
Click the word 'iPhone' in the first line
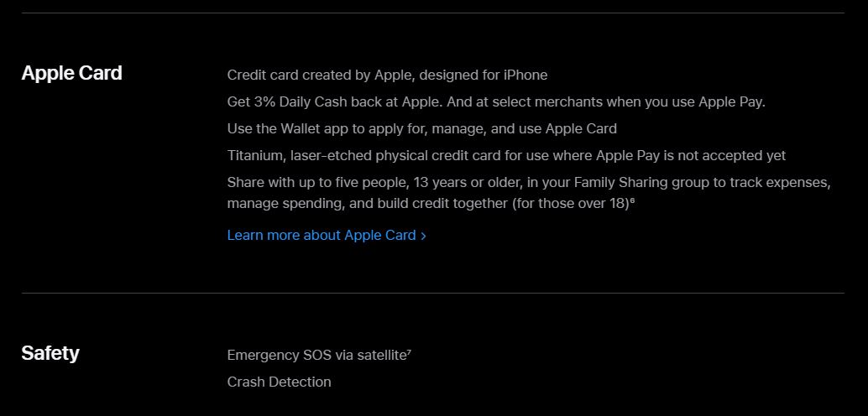point(526,75)
